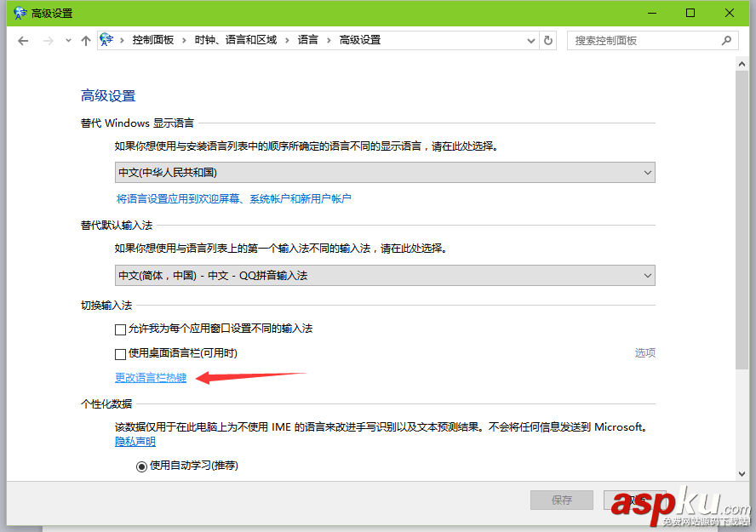This screenshot has height=532, width=756.
Task: Open the Windows display language dropdown
Action: (648, 172)
